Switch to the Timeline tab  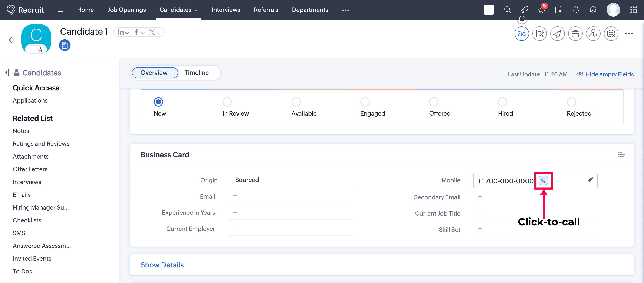[197, 73]
